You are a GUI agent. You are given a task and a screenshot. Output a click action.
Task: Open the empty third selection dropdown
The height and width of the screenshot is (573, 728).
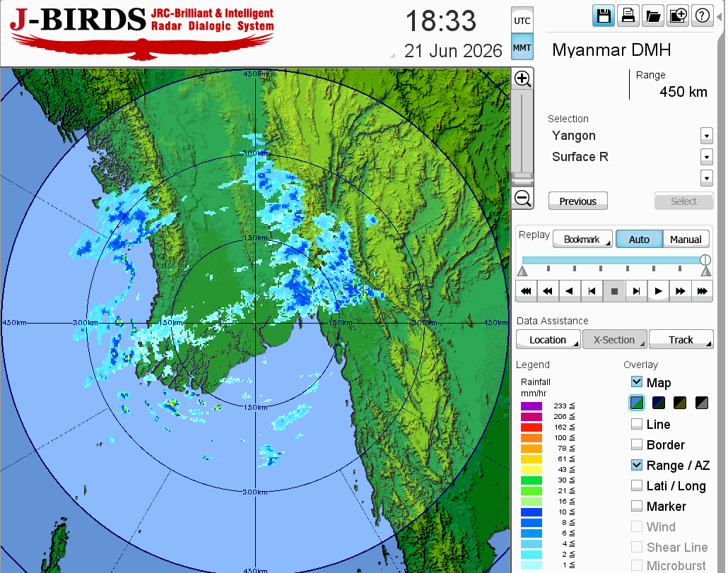click(x=706, y=178)
